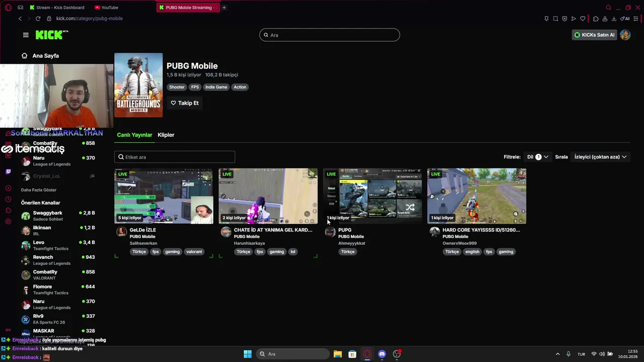Click KICKs Satın Al button
The height and width of the screenshot is (362, 644).
pos(594,35)
